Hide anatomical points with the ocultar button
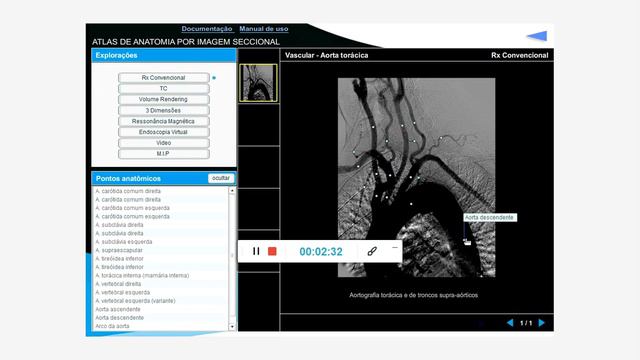 (x=221, y=178)
